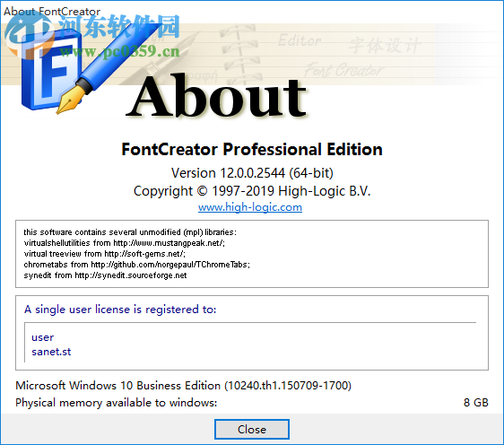
Task: Click the virtualshellutilities library line
Action: (x=124, y=243)
